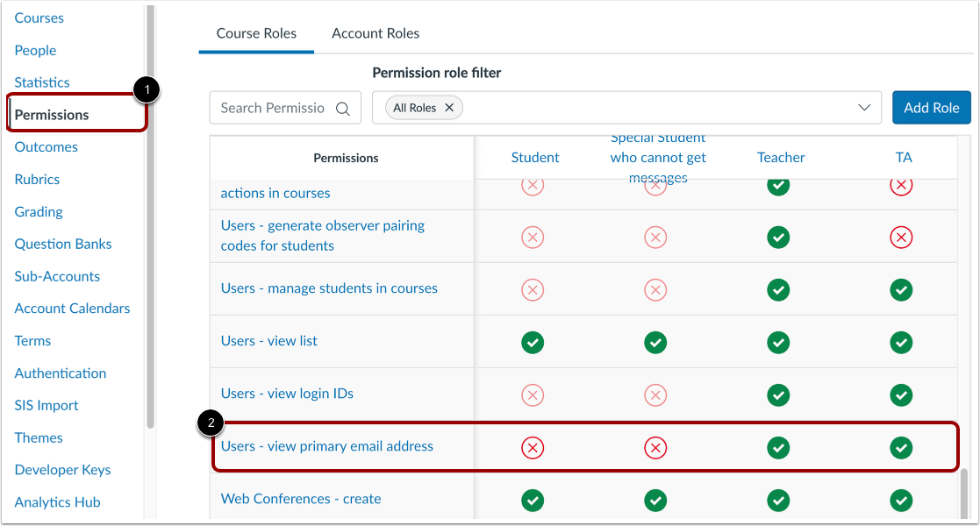This screenshot has width=980, height=526.
Task: Select the Course Roles tab
Action: (x=255, y=33)
